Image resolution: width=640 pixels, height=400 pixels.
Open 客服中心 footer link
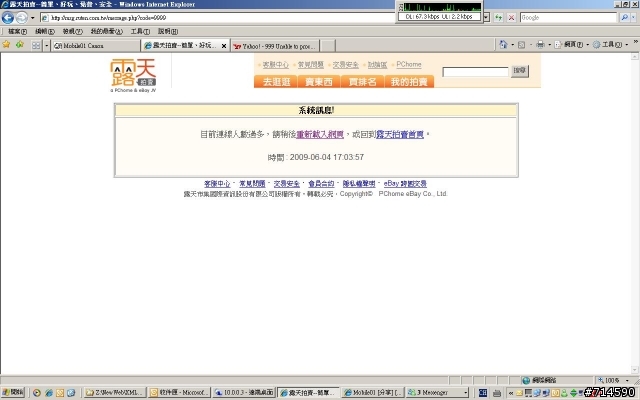(217, 184)
